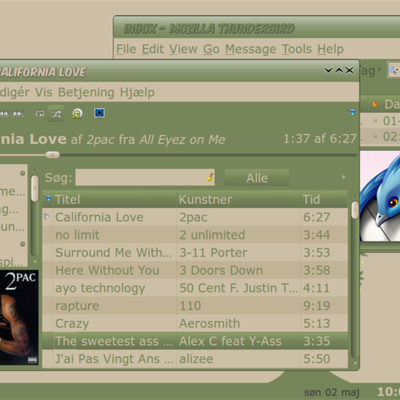Skip to previous track in Rhythmbox toolbar
Viewport: 400px width, 400px height.
[x=4, y=114]
